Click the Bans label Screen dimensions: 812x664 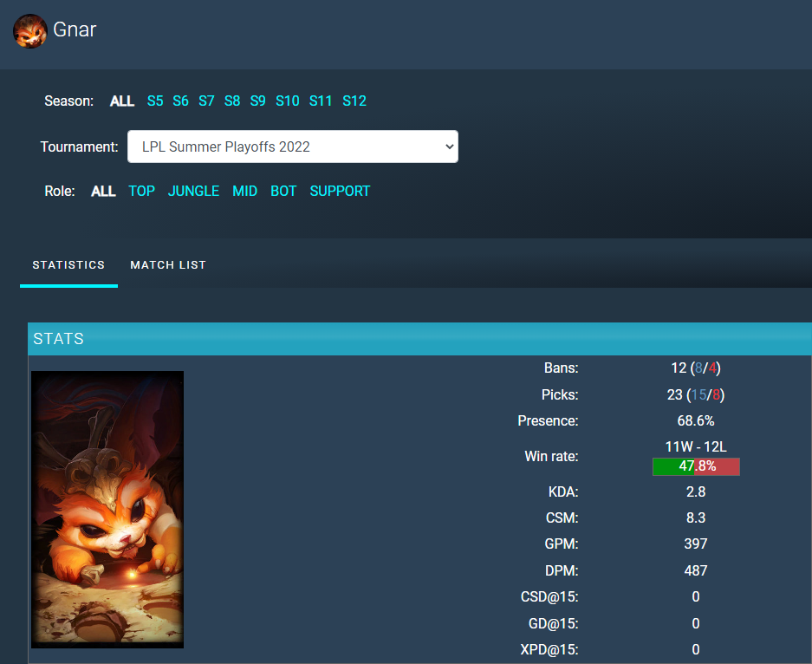[562, 368]
